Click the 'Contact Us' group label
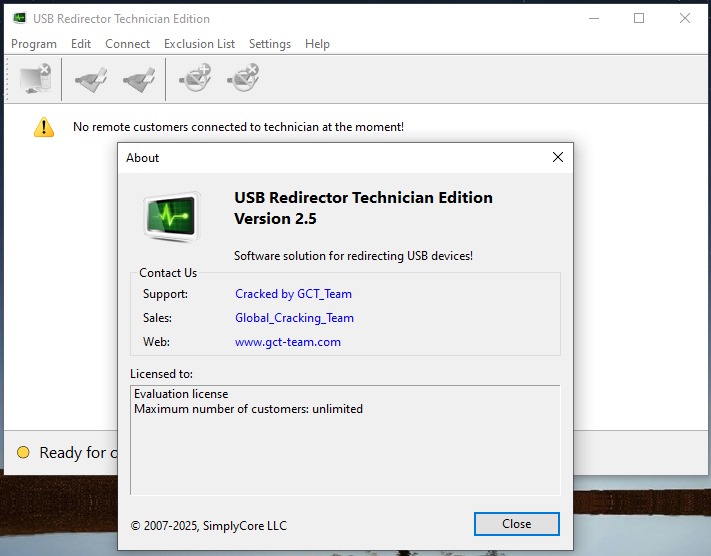Screen dimensions: 711x556 click(168, 273)
